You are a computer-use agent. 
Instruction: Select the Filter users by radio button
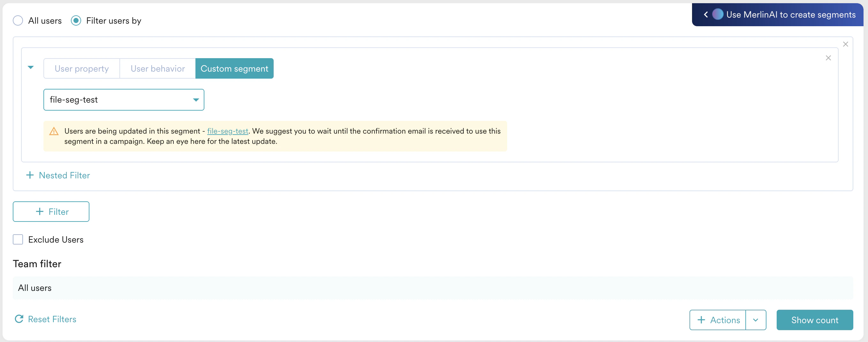click(76, 20)
